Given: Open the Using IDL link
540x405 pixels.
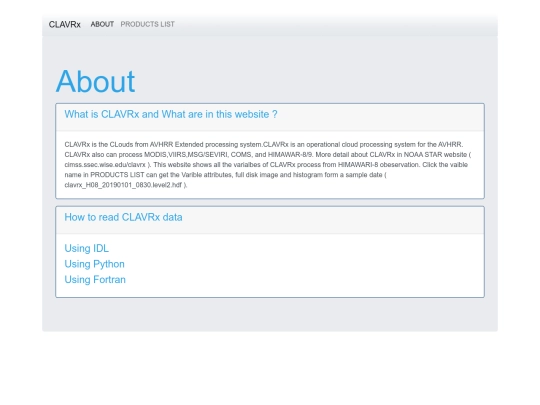Looking at the screenshot, I should point(86,248).
